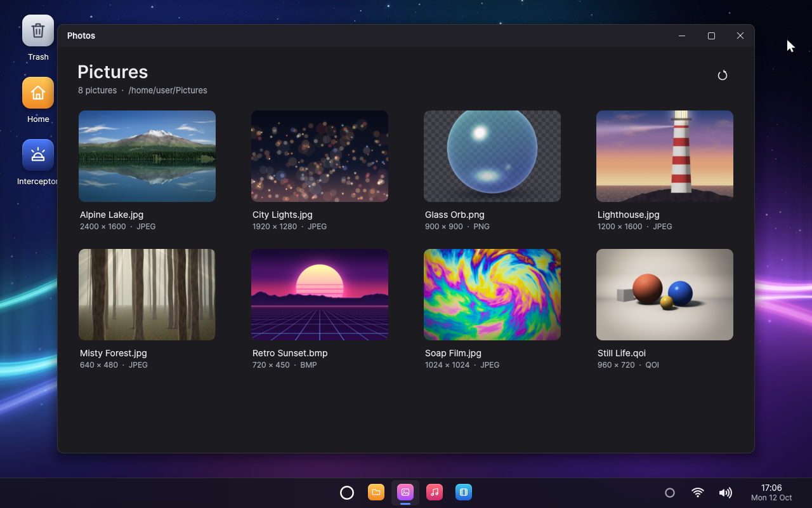Viewport: 812px width, 508px height.
Task: Open the Files app in taskbar
Action: [376, 493]
